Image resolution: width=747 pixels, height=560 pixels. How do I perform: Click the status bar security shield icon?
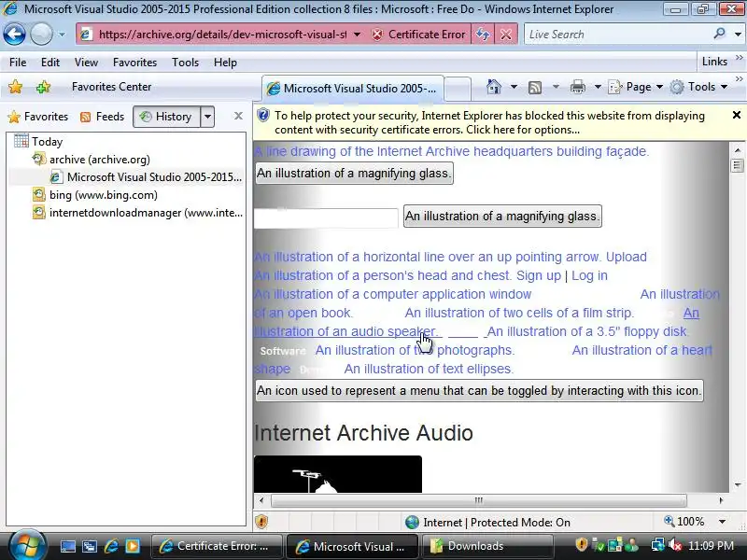coord(261,522)
